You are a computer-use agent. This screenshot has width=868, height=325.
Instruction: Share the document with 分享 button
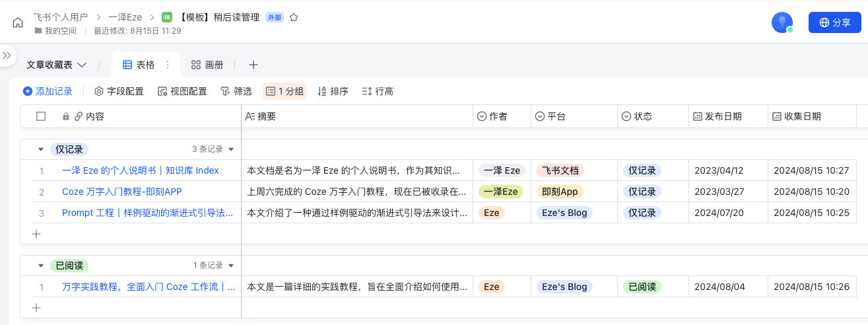(835, 22)
